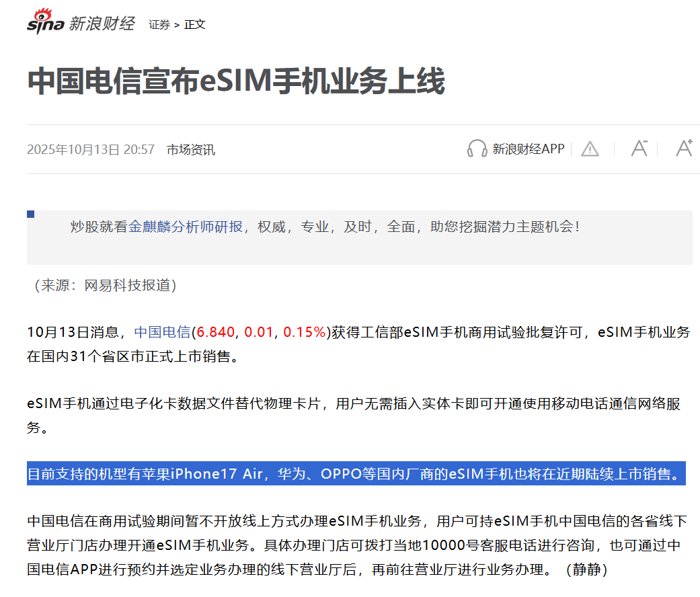Click the price change value 0.01

point(258,332)
